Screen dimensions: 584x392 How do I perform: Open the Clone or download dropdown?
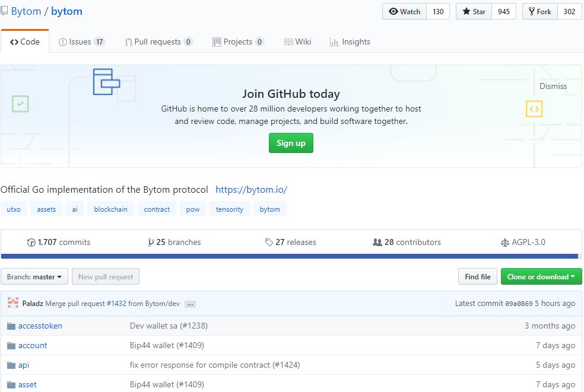pos(541,277)
